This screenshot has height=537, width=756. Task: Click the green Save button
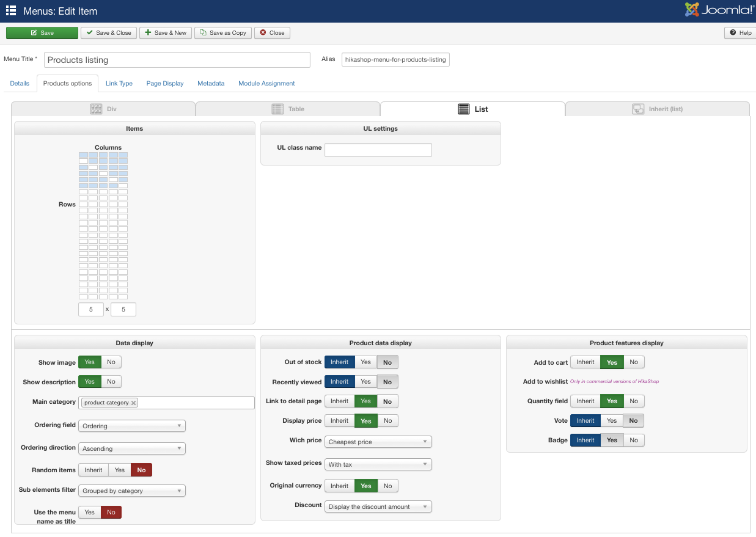(x=42, y=33)
